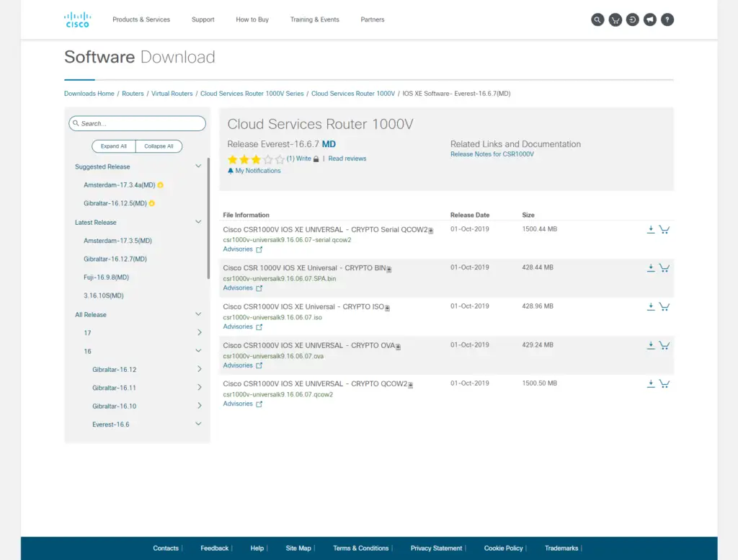Click lock icon beside CRYPTO BIN title

(388, 269)
